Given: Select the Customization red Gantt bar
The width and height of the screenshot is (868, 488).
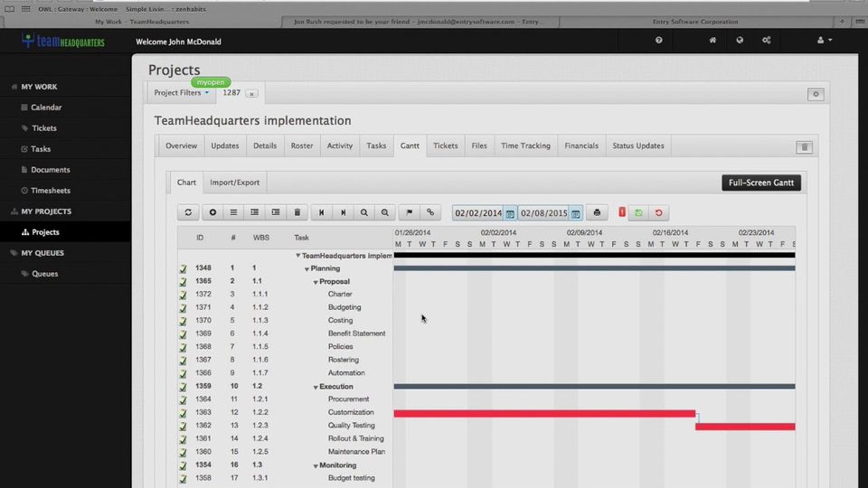Looking at the screenshot, I should pyautogui.click(x=544, y=413).
